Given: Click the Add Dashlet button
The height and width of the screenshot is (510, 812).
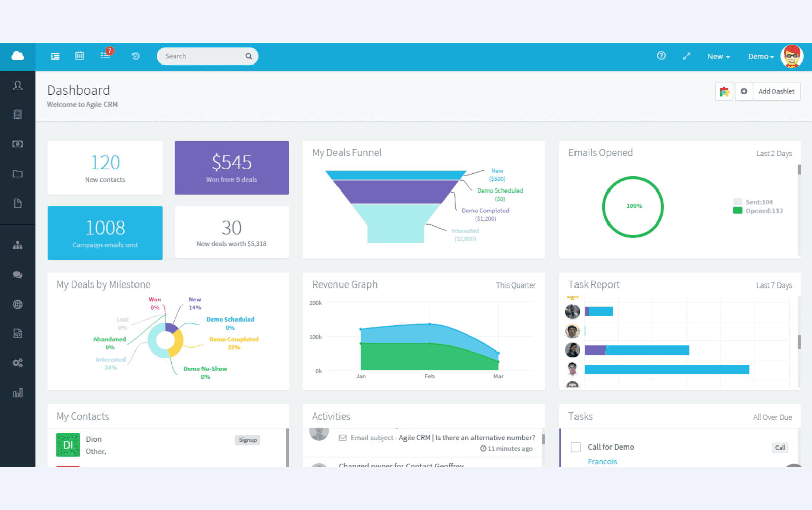Looking at the screenshot, I should coord(776,91).
